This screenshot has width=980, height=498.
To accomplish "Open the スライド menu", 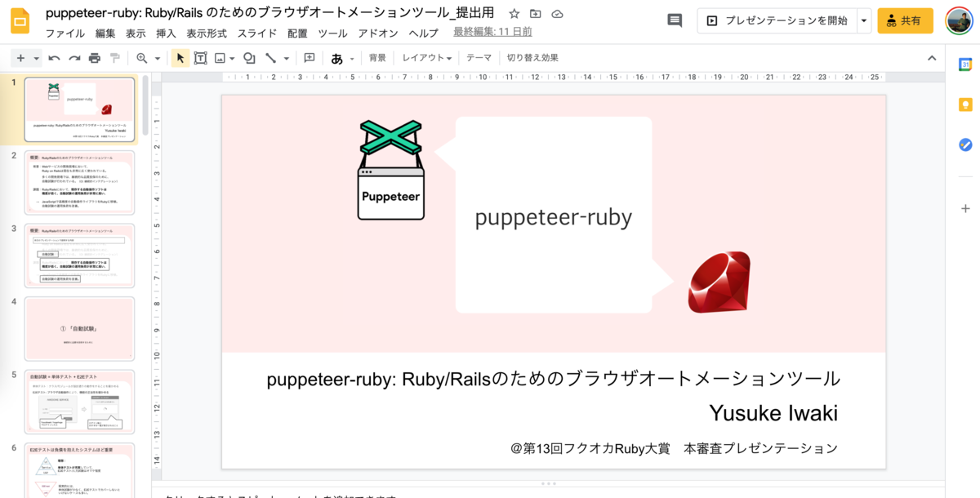I will pyautogui.click(x=257, y=33).
